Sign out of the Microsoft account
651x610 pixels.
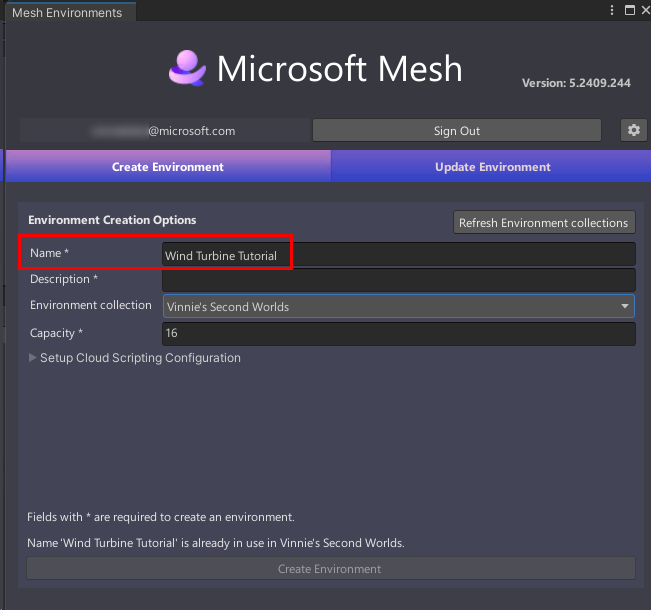click(457, 131)
